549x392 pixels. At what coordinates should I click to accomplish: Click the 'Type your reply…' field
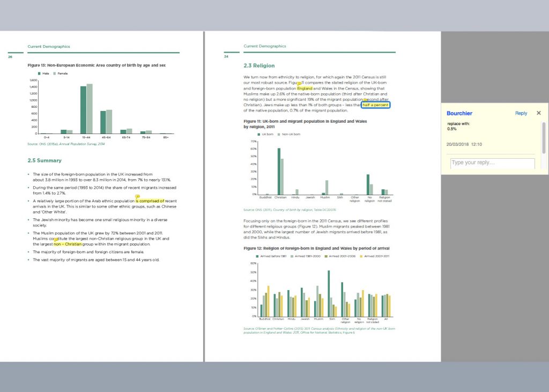(x=492, y=163)
